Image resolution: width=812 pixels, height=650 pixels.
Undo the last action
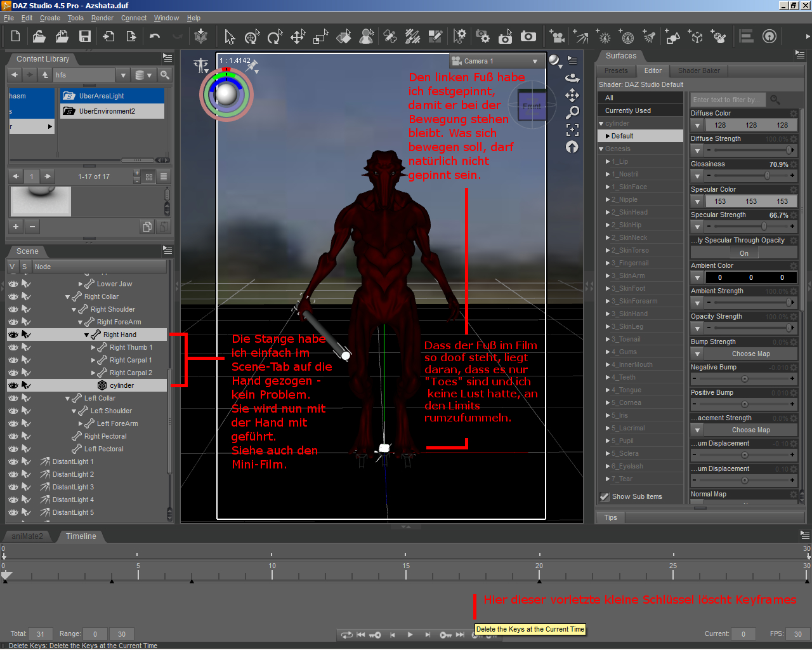coord(155,37)
